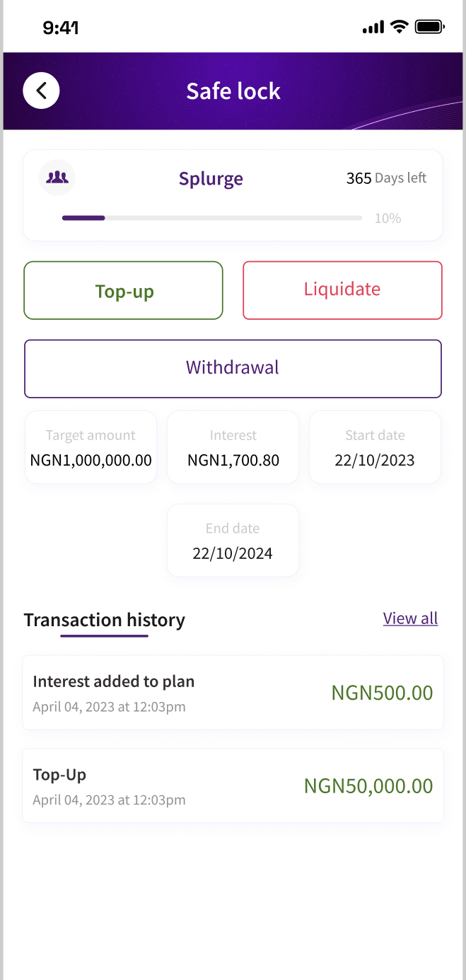The width and height of the screenshot is (466, 980).
Task: Tap the battery status icon
Action: (x=429, y=28)
